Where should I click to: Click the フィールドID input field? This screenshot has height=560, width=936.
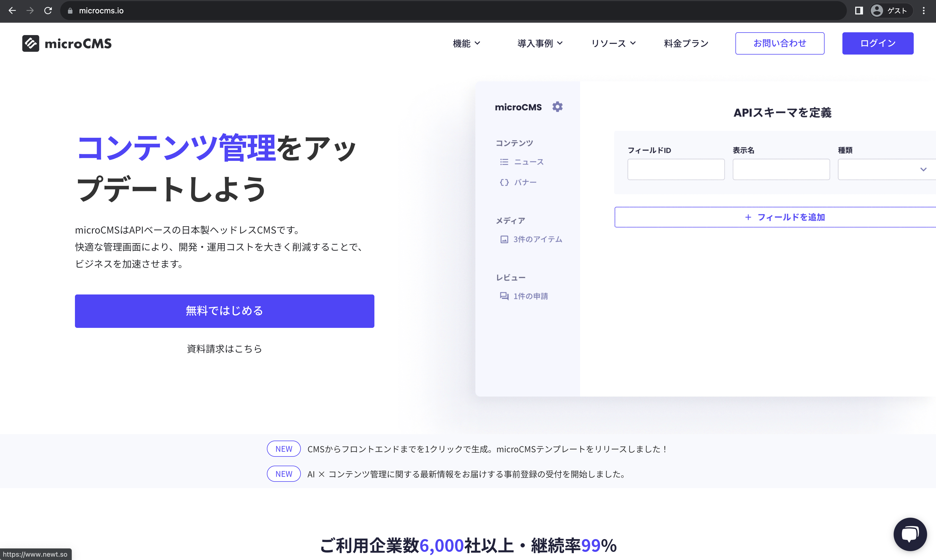tap(676, 170)
